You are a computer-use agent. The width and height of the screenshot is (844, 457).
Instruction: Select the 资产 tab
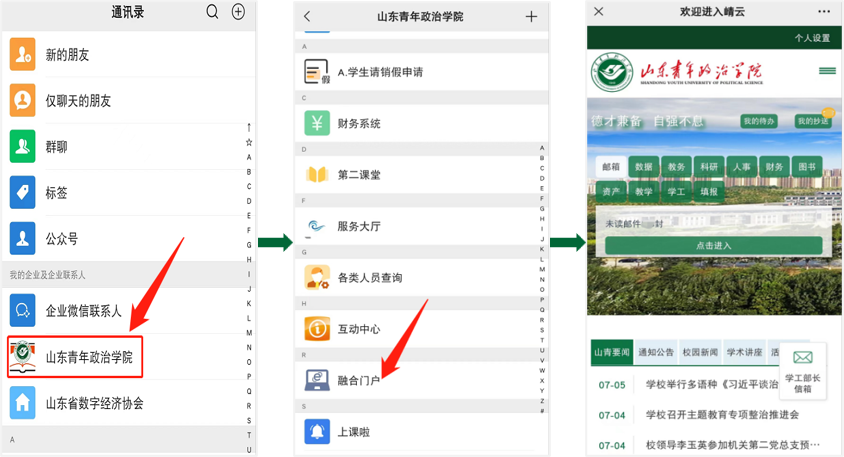(611, 192)
